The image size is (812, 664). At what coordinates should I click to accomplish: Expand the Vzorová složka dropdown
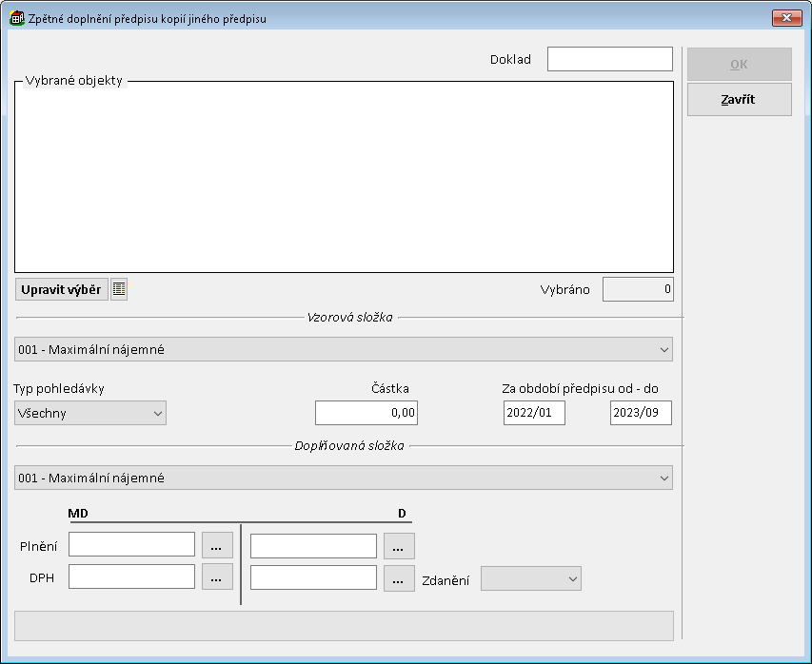pos(663,350)
